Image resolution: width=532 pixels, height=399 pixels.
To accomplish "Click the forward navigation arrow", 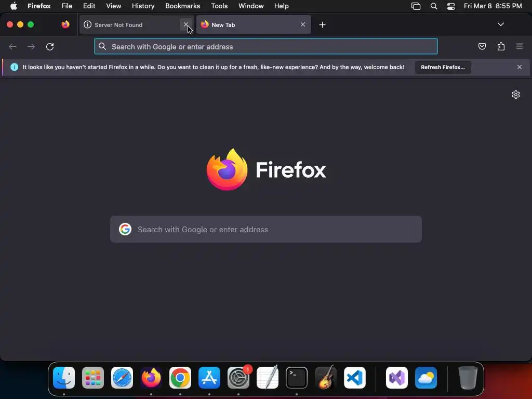I will pos(31,46).
